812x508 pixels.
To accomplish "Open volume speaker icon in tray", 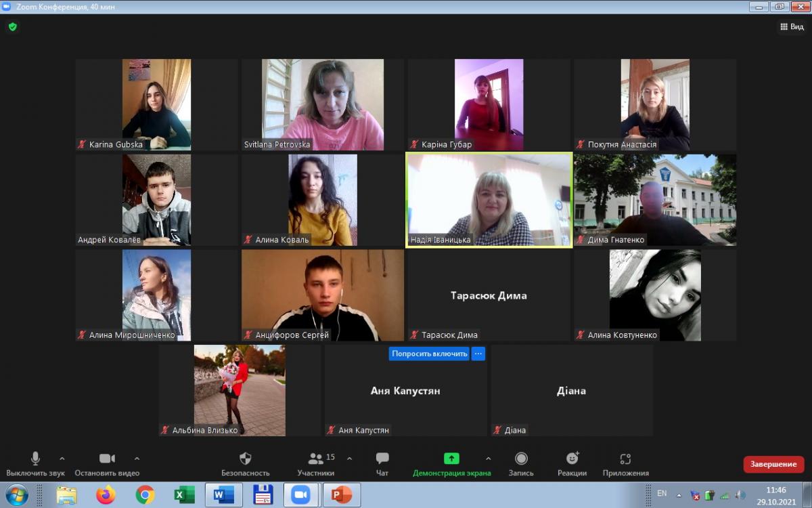I will click(x=740, y=496).
